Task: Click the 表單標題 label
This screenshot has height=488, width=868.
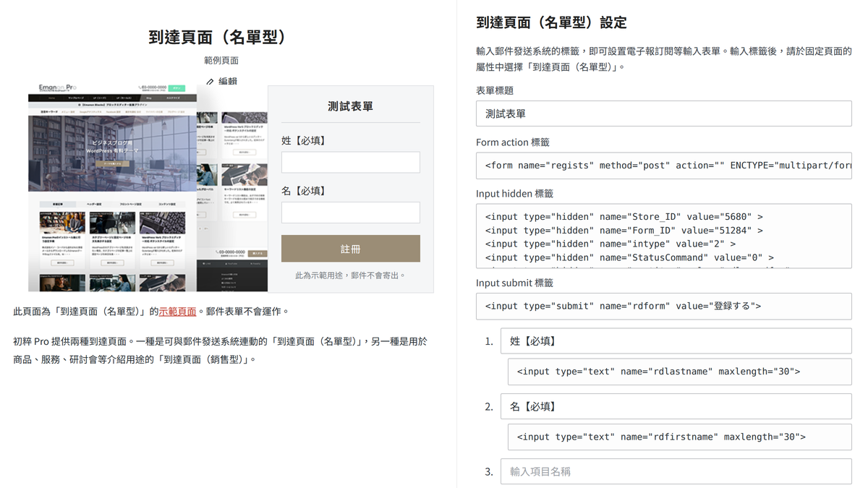Action: pyautogui.click(x=495, y=90)
